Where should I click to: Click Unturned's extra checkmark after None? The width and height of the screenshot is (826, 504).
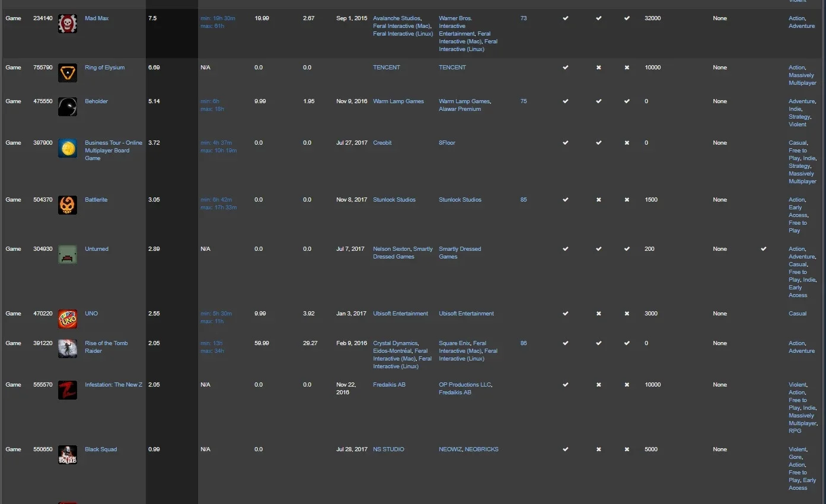coord(764,249)
